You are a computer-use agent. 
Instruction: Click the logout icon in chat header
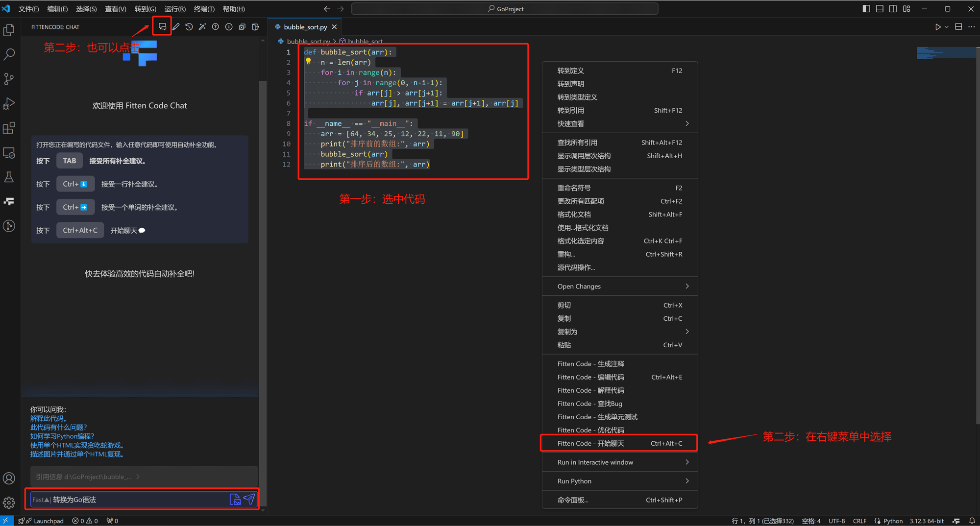(x=255, y=27)
